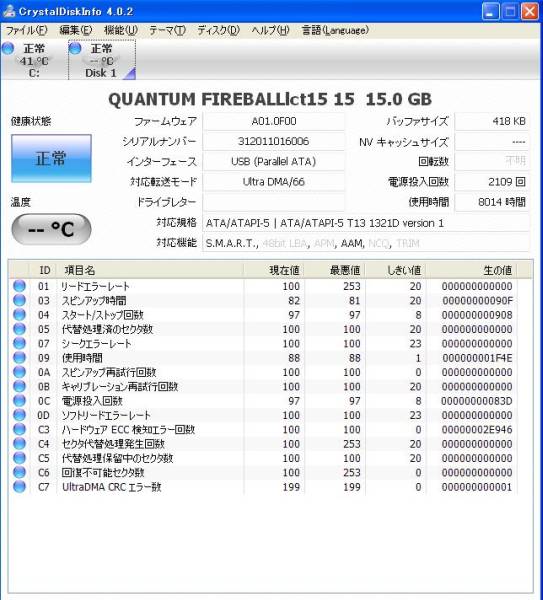Click the blue status orb on the C: tab
Screen dimensions: 543x600
pos(8,49)
